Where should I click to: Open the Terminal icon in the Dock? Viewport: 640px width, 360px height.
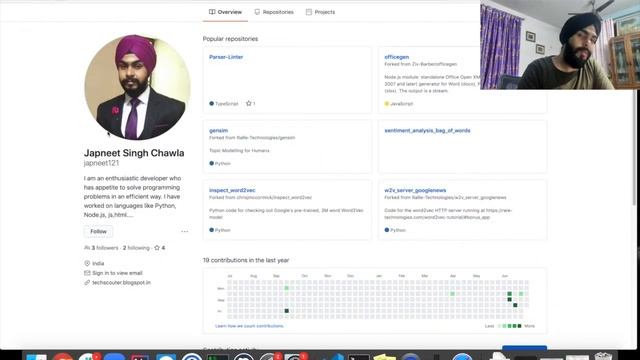[359, 357]
